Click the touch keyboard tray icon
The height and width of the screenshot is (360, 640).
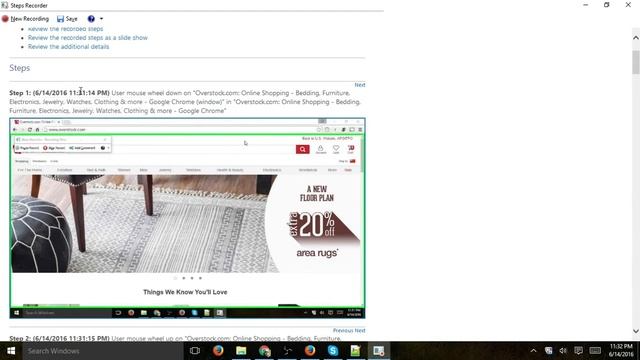coord(595,351)
